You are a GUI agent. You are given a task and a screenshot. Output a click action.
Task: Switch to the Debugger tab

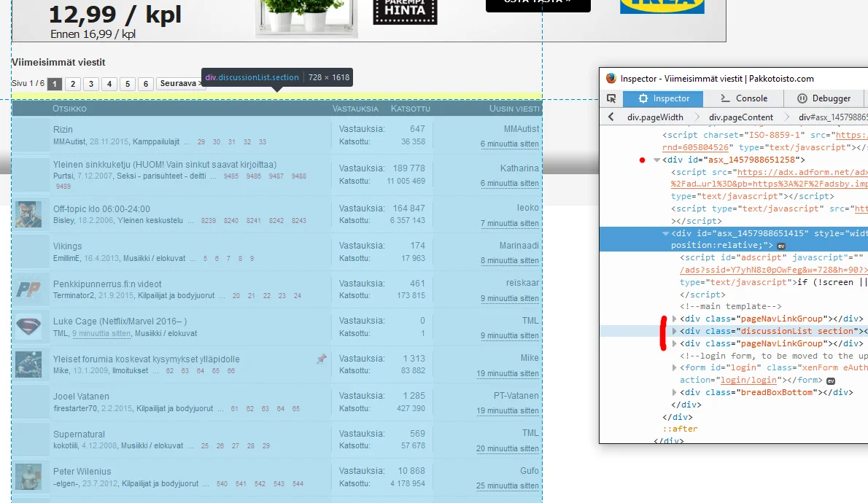coord(824,98)
